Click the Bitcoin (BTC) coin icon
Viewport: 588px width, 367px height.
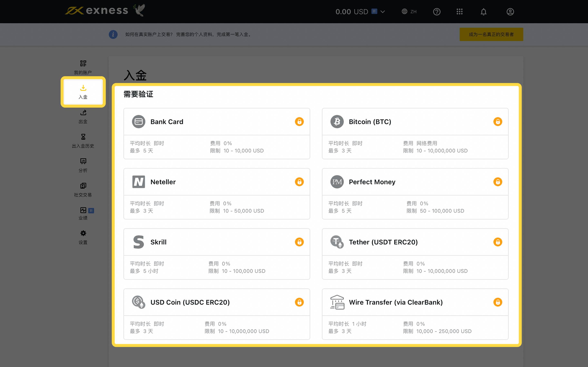[x=337, y=122]
